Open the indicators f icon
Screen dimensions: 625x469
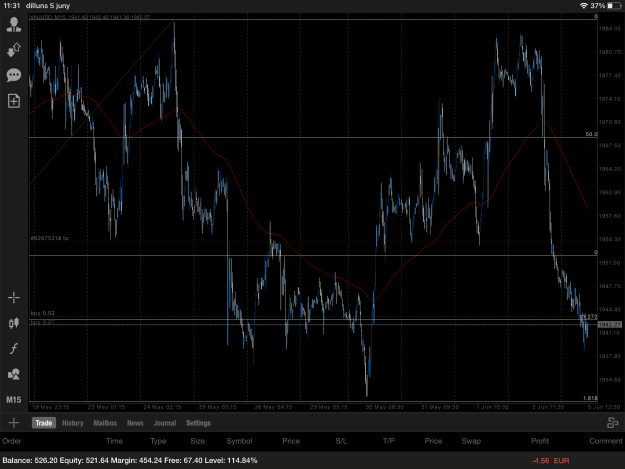pos(14,349)
